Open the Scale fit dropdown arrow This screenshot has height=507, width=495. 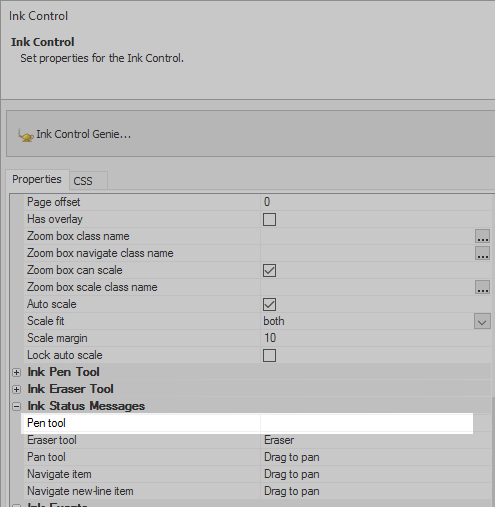coord(482,321)
